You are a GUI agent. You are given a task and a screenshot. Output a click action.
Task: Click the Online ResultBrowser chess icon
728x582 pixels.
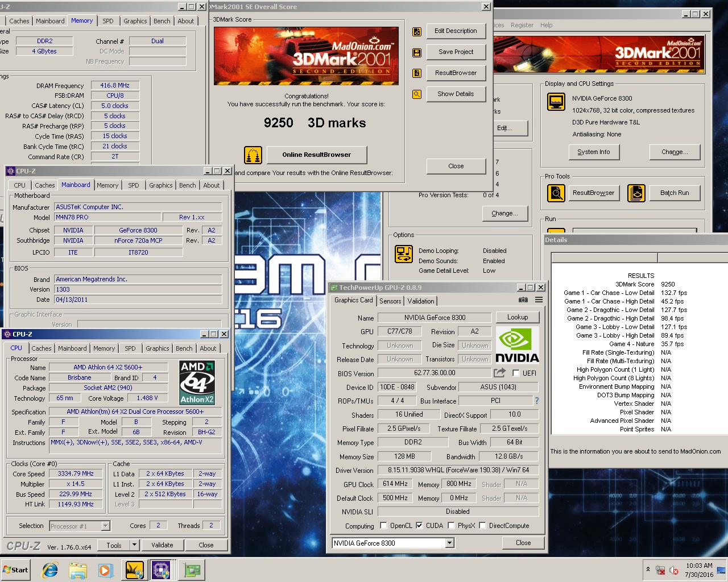coord(253,155)
